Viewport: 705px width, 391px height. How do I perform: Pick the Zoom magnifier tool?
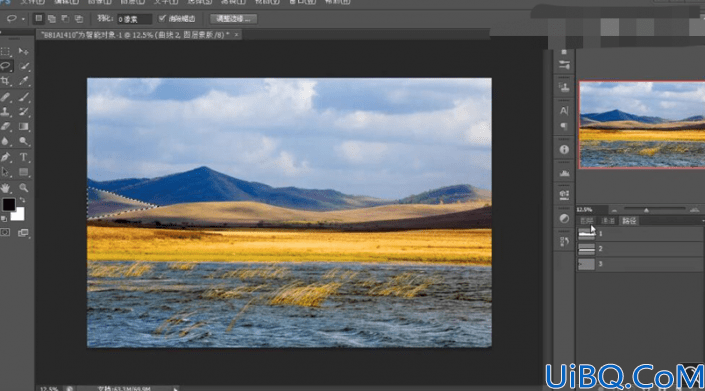tap(24, 187)
